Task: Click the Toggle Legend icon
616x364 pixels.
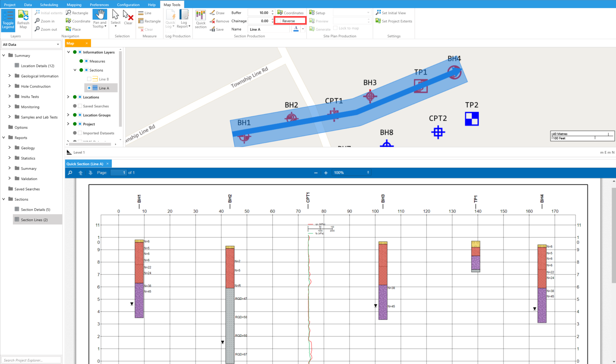Action: (x=8, y=20)
